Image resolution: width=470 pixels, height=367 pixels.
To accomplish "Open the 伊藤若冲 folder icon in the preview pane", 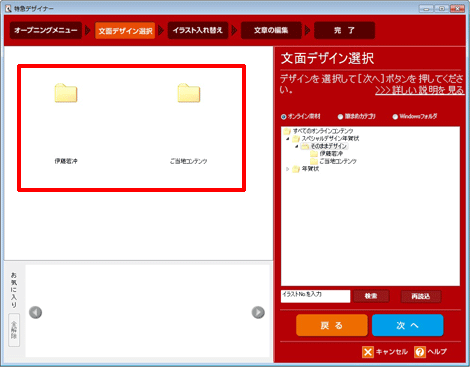I will click(x=66, y=93).
